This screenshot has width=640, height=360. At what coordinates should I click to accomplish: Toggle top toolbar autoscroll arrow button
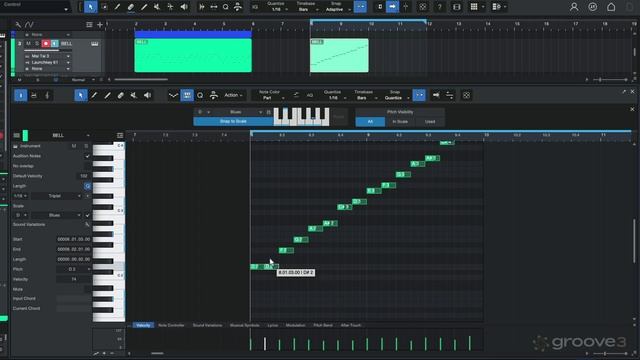point(392,7)
